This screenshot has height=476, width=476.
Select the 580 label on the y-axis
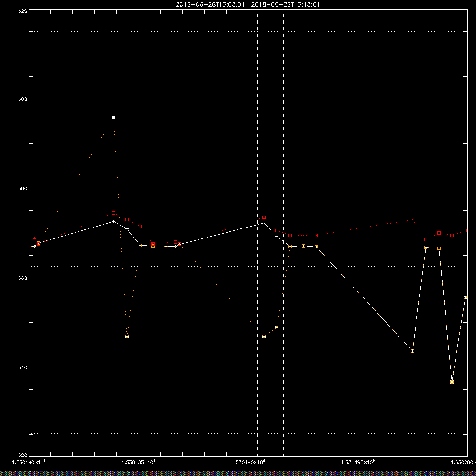23,188
